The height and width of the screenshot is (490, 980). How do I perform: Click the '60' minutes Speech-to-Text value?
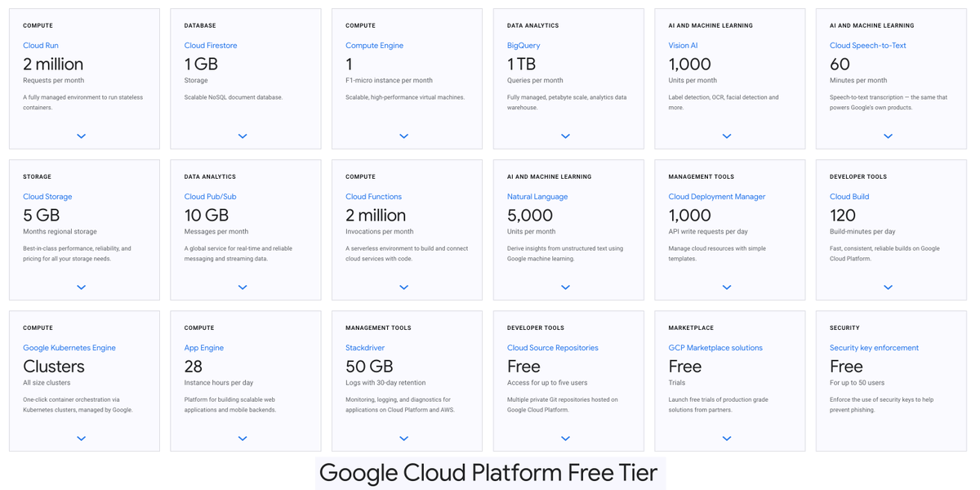(x=840, y=64)
